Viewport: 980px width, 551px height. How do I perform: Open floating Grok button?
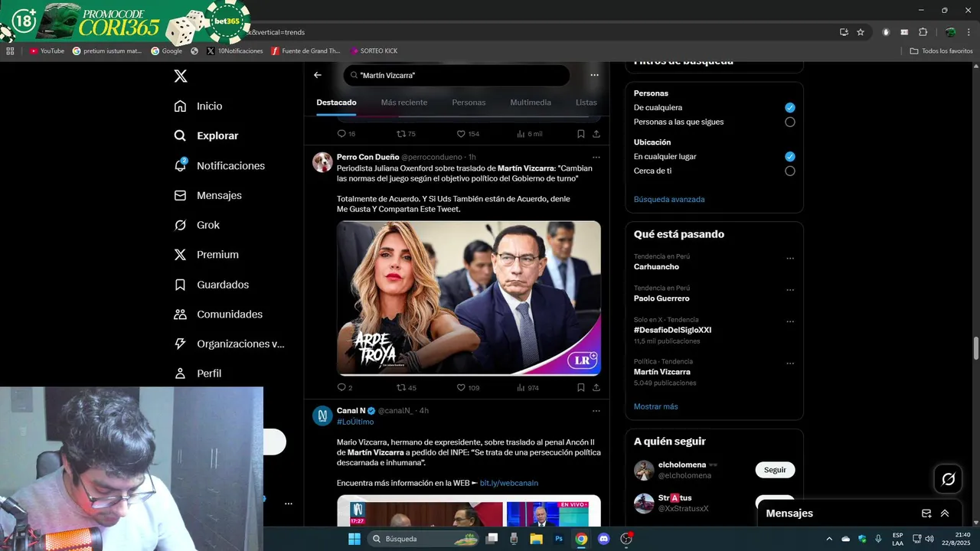point(948,479)
